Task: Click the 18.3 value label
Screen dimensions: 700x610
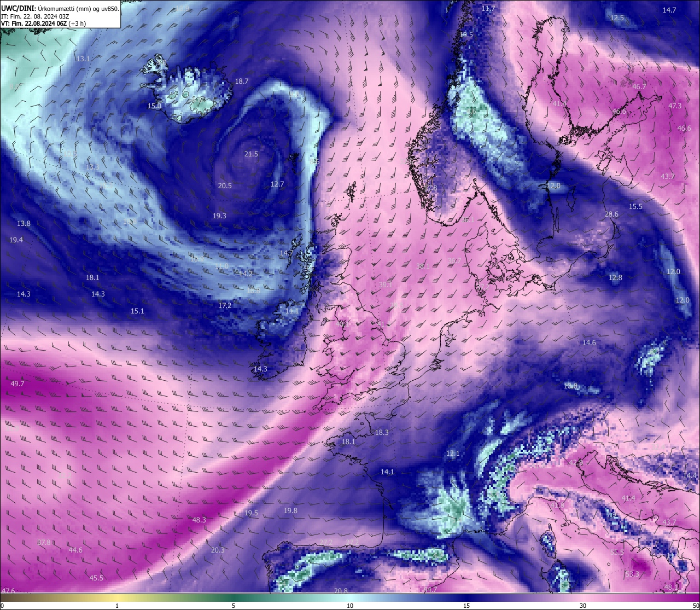Action: point(382,433)
